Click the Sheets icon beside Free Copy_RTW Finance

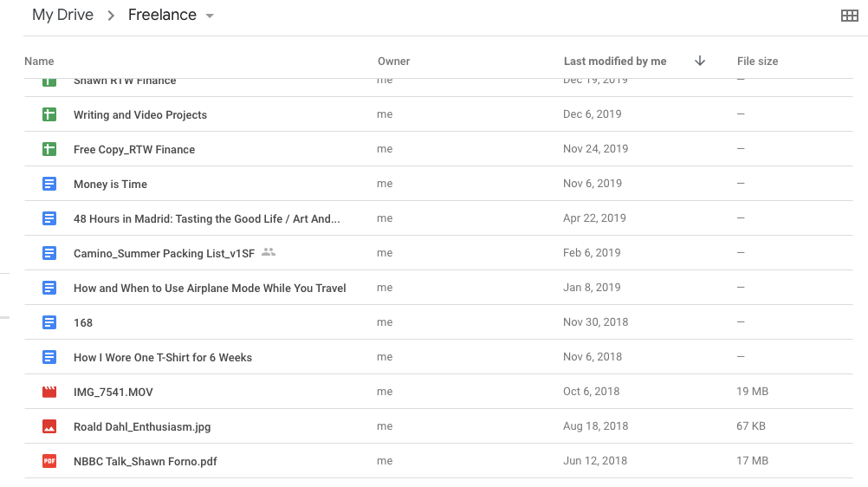(x=49, y=149)
